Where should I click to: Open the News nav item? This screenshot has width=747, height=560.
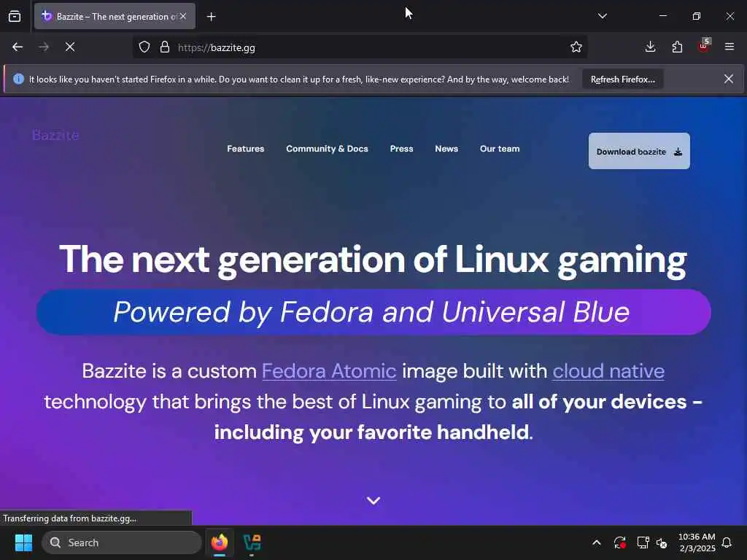(446, 149)
